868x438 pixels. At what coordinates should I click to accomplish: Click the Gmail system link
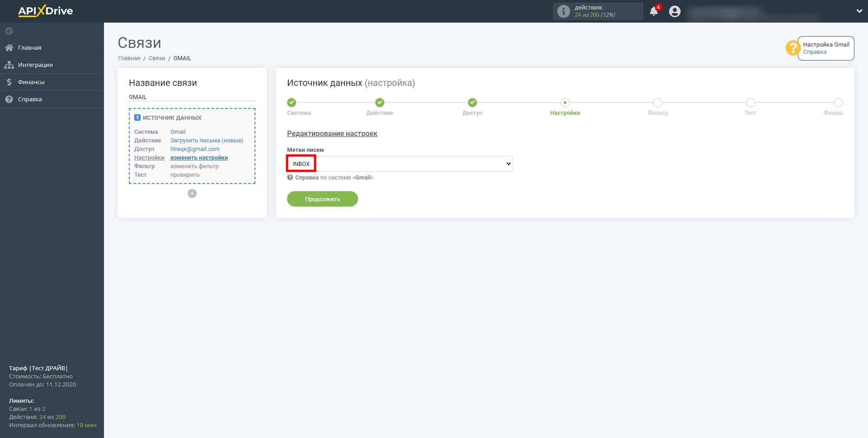(x=178, y=132)
